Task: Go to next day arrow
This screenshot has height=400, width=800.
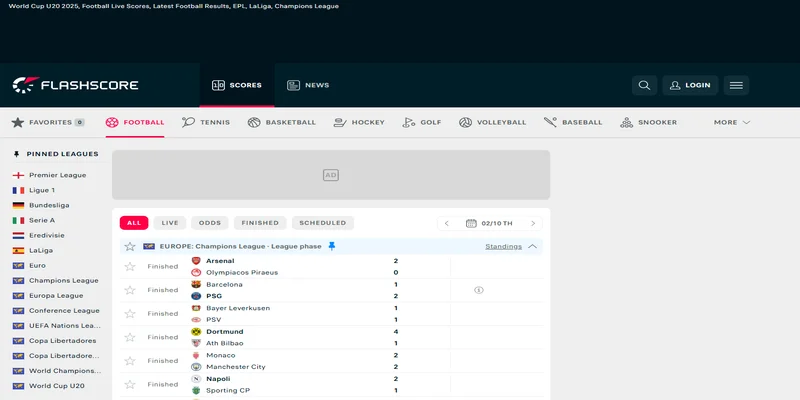Action: click(533, 223)
